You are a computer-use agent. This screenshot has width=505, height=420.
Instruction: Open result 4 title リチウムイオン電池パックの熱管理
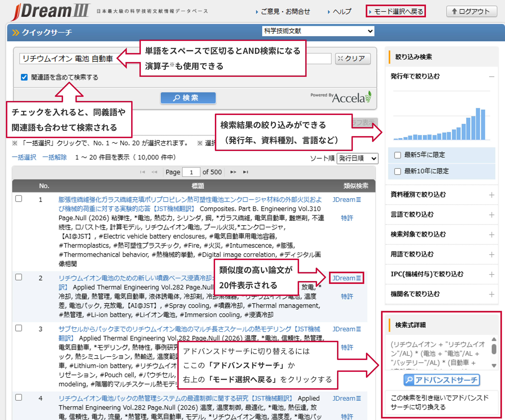click(x=175, y=398)
